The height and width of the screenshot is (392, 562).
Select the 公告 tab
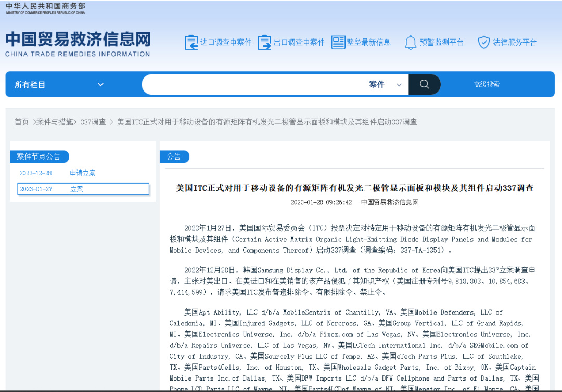[174, 156]
